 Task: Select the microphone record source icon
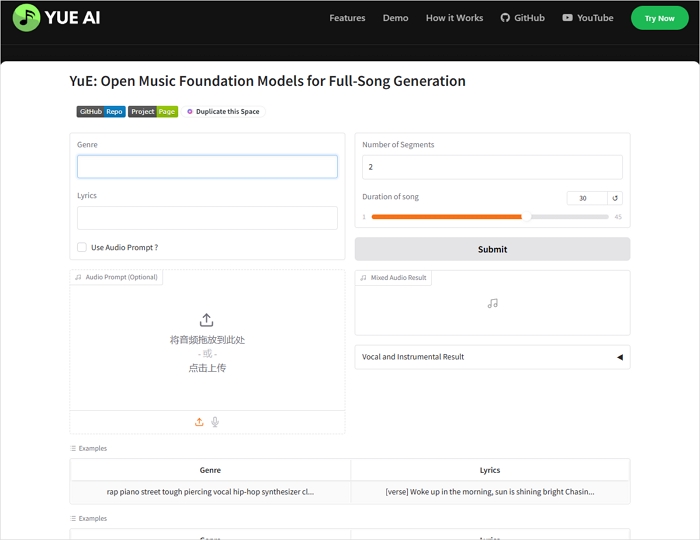(x=215, y=422)
